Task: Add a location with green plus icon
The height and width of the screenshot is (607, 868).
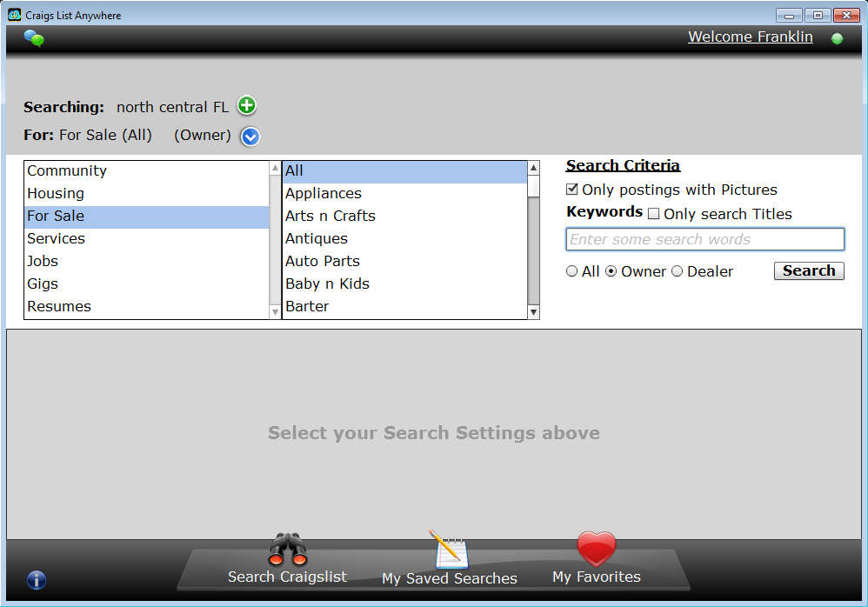Action: [247, 106]
